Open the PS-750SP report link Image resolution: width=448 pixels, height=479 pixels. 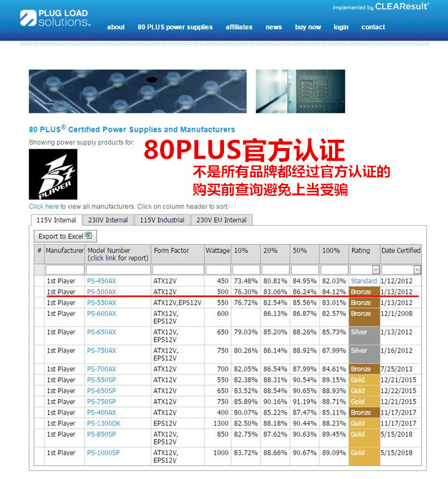(102, 402)
